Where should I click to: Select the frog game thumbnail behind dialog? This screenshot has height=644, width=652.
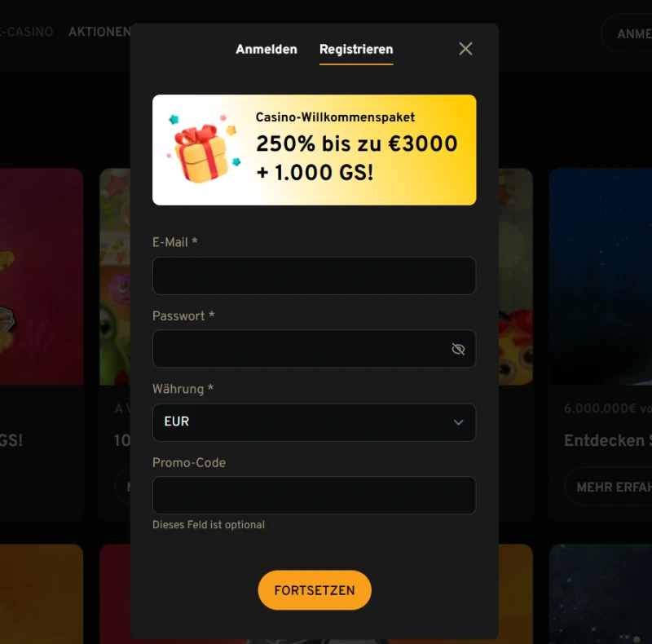(115, 276)
